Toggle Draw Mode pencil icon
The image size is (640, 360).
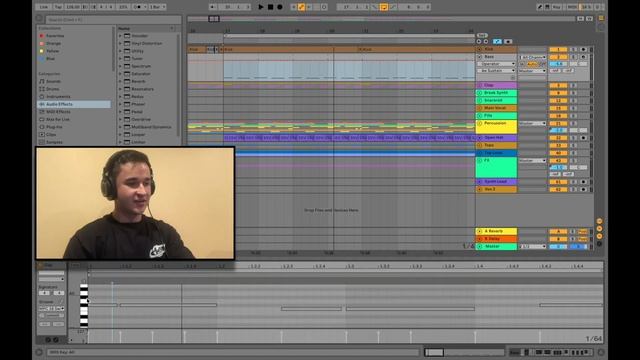540,7
